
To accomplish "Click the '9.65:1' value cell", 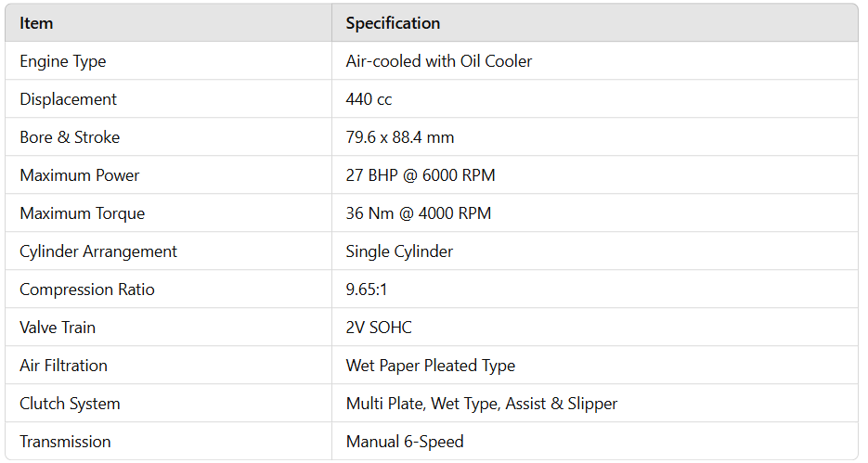I will coord(367,289).
